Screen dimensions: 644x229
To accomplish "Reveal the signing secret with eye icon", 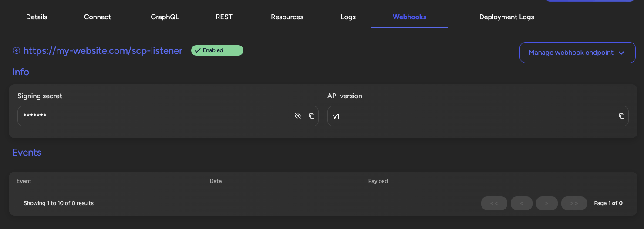I will coord(298,116).
